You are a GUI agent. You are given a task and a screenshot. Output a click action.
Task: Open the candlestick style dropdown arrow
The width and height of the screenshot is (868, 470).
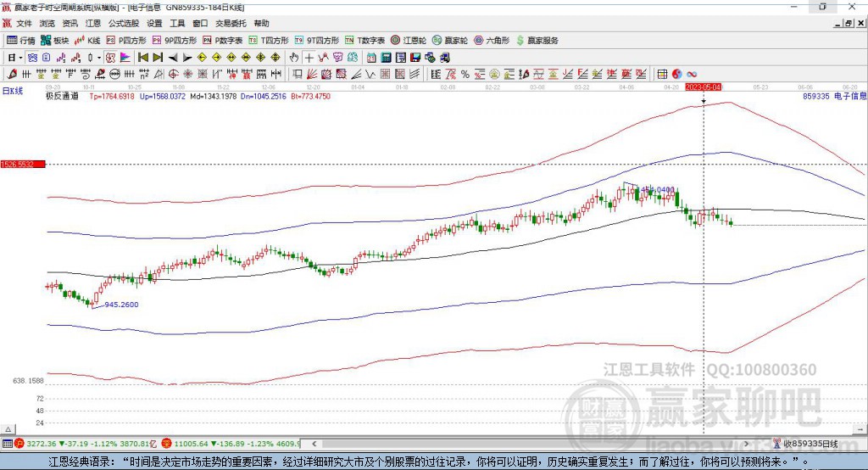tap(99, 58)
